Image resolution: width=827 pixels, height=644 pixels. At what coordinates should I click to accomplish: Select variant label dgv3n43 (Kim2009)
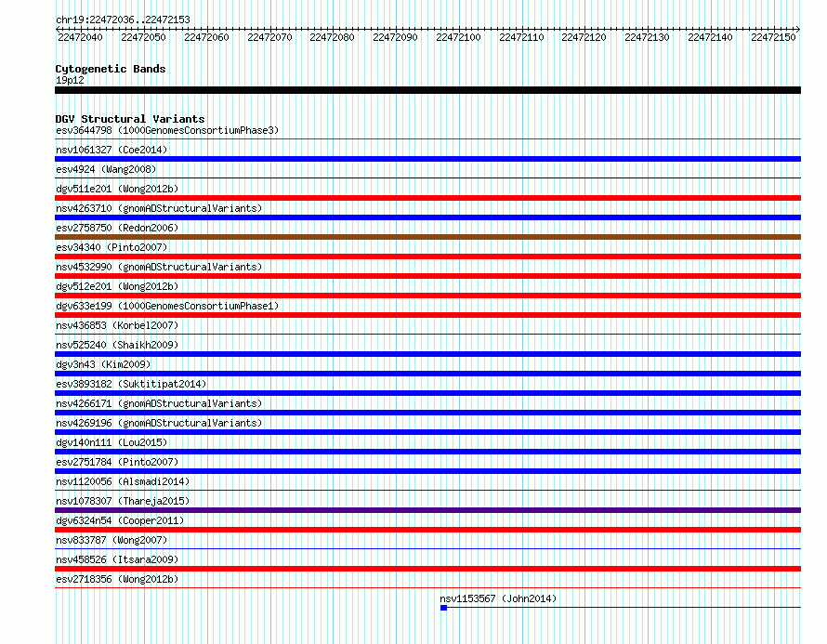click(103, 364)
